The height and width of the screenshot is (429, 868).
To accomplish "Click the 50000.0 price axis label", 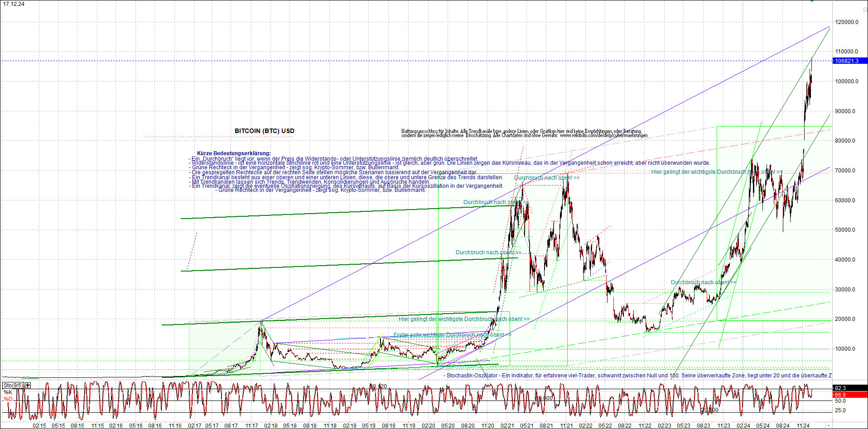I will coord(845,230).
